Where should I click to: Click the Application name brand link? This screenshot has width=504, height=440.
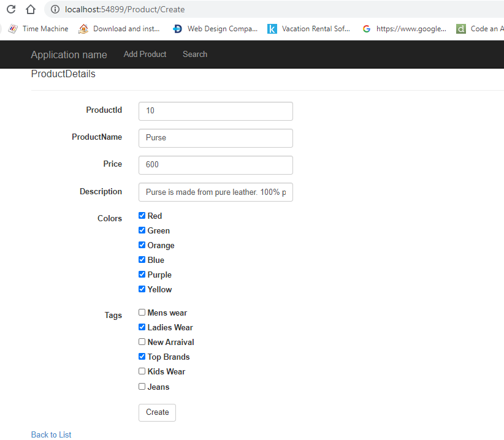[69, 55]
